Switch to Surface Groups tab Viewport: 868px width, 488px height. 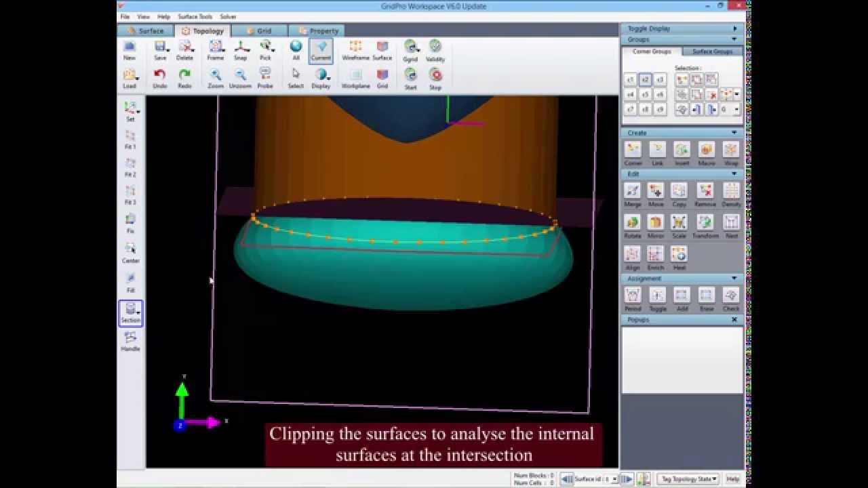711,52
